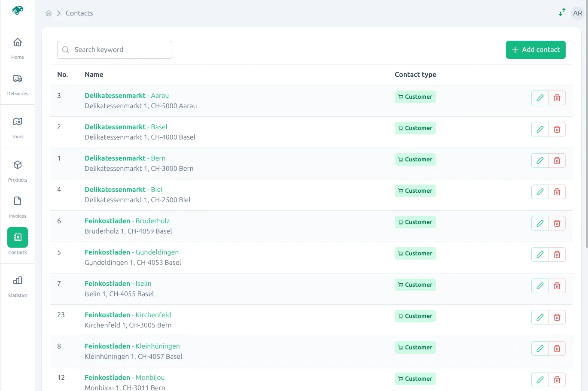Click the AR profile avatar

577,13
